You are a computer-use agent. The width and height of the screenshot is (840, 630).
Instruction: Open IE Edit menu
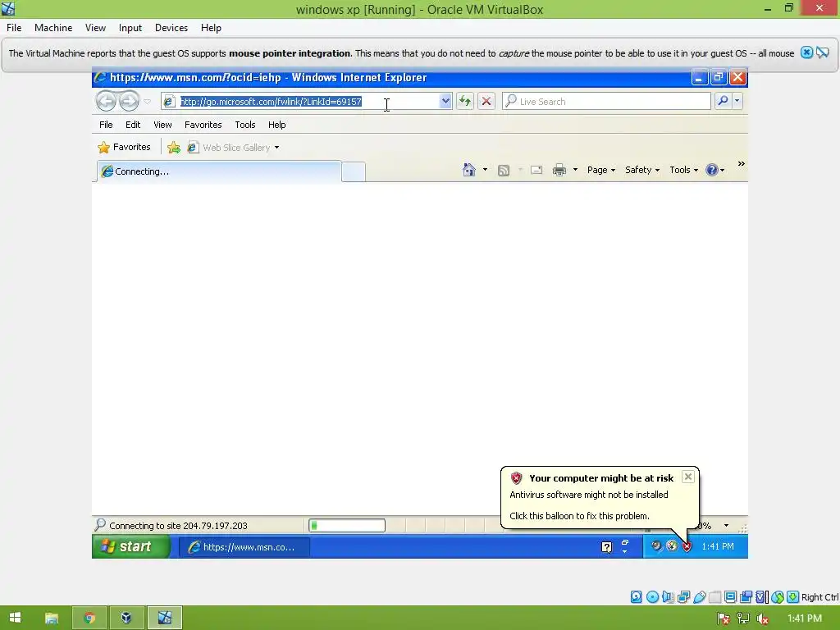(x=133, y=125)
